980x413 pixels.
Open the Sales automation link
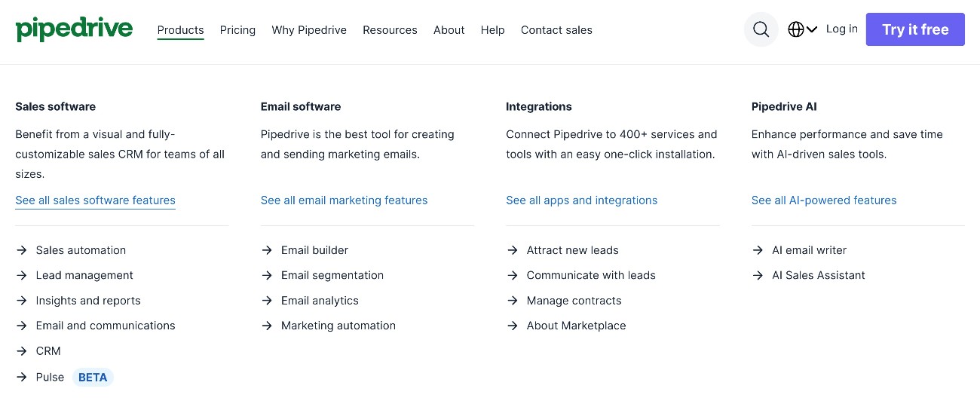pyautogui.click(x=81, y=250)
